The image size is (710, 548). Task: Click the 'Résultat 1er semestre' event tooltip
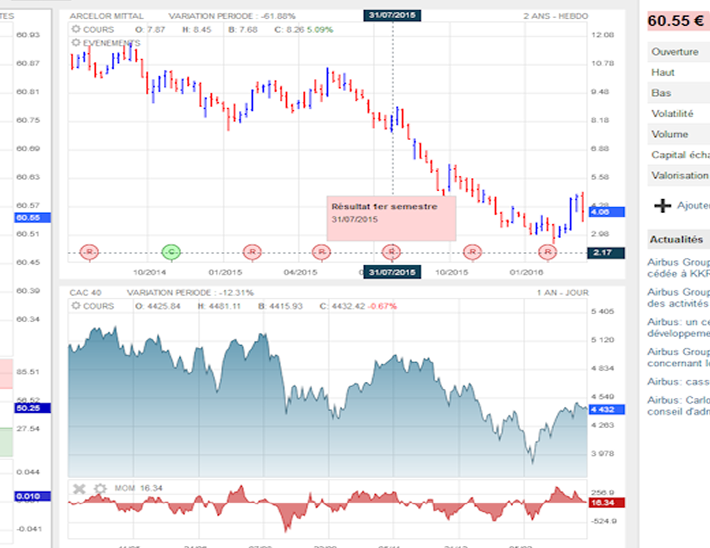(x=391, y=218)
